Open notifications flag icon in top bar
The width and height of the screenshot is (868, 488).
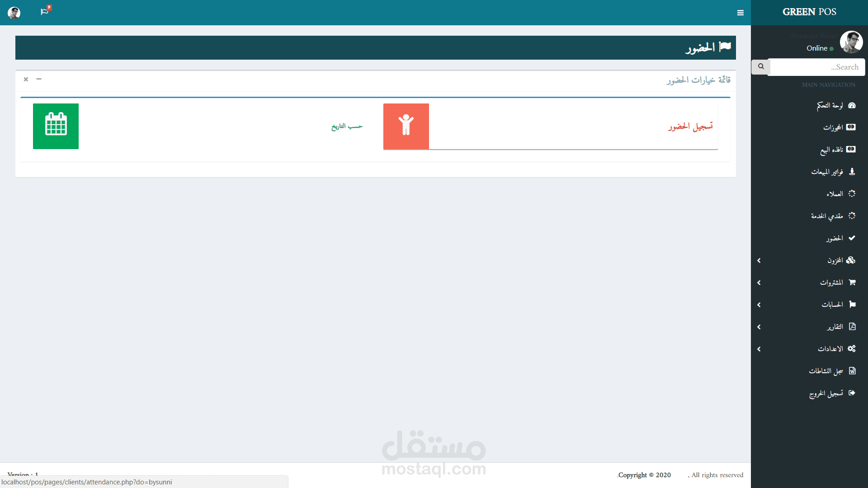click(44, 12)
